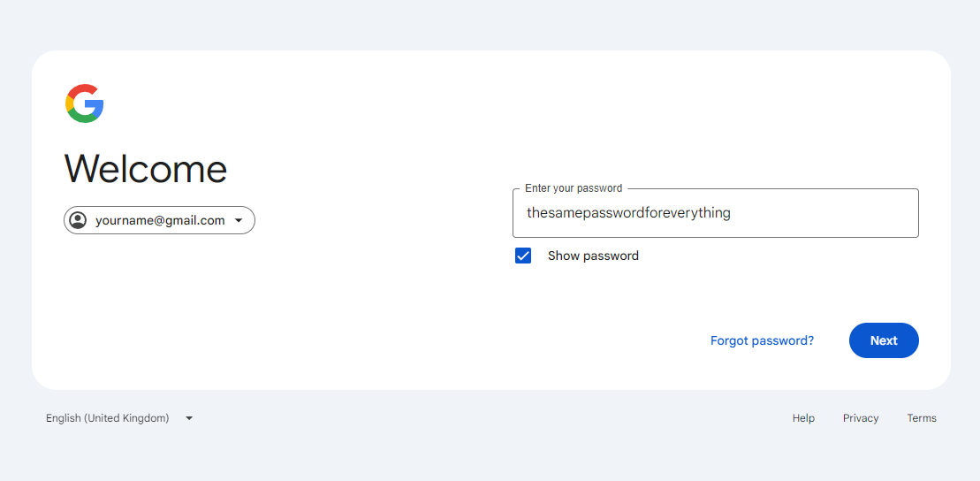
Task: Open the Terms link in the footer
Action: pyautogui.click(x=922, y=418)
